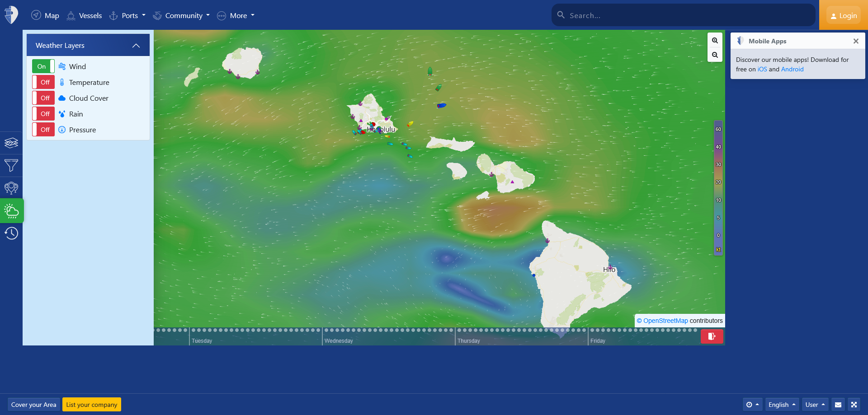The width and height of the screenshot is (868, 415).
Task: Open the map layers sidebar icon
Action: tap(11, 143)
